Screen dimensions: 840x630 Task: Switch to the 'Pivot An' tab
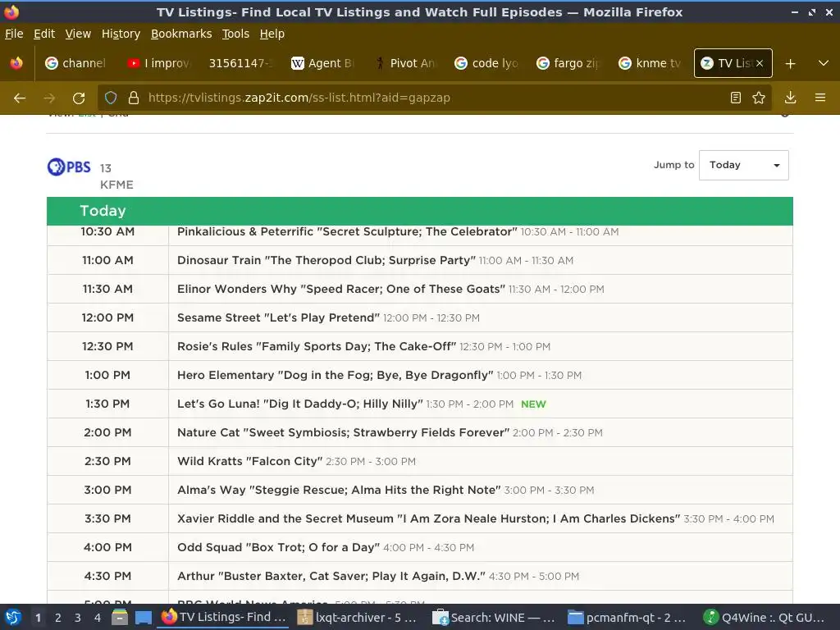(404, 63)
